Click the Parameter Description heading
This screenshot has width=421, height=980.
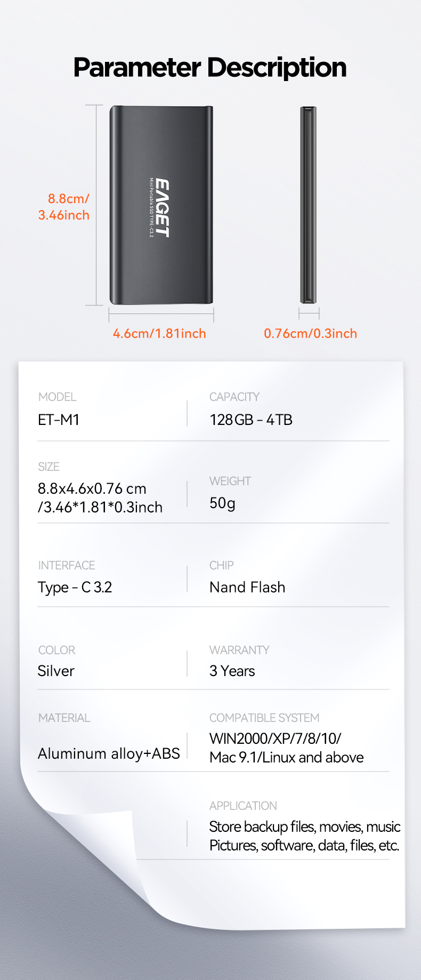210,68
